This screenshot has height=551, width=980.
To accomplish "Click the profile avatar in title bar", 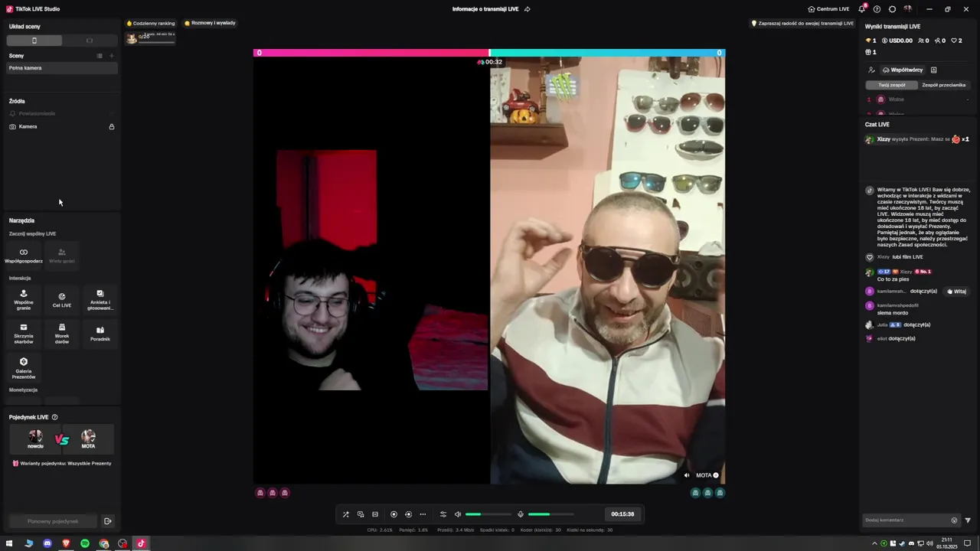I will [908, 9].
